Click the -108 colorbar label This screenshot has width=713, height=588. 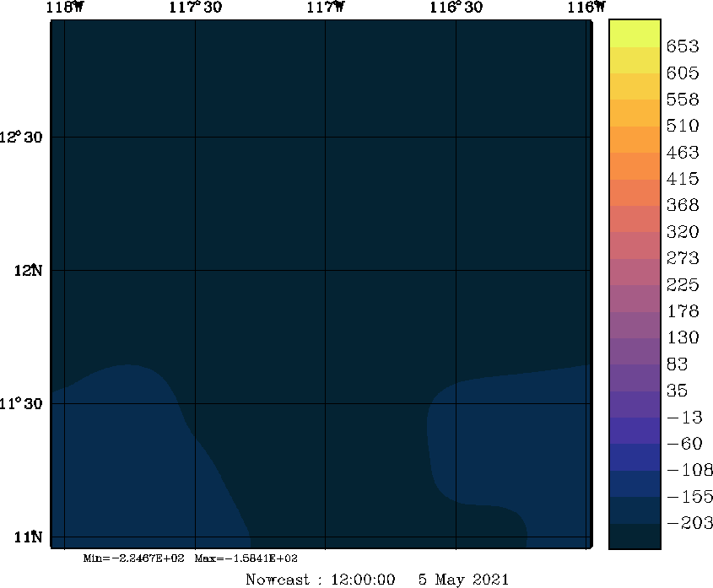(x=690, y=470)
